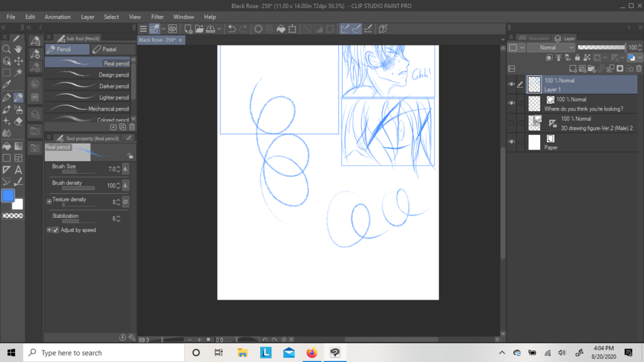
Task: Switch to the Navigator panel tab
Action: click(534, 38)
